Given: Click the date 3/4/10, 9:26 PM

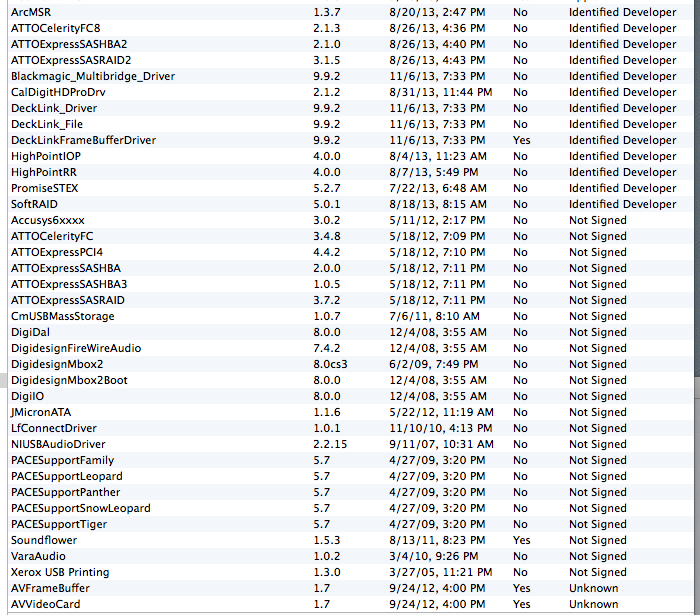Looking at the screenshot, I should click(x=433, y=557).
